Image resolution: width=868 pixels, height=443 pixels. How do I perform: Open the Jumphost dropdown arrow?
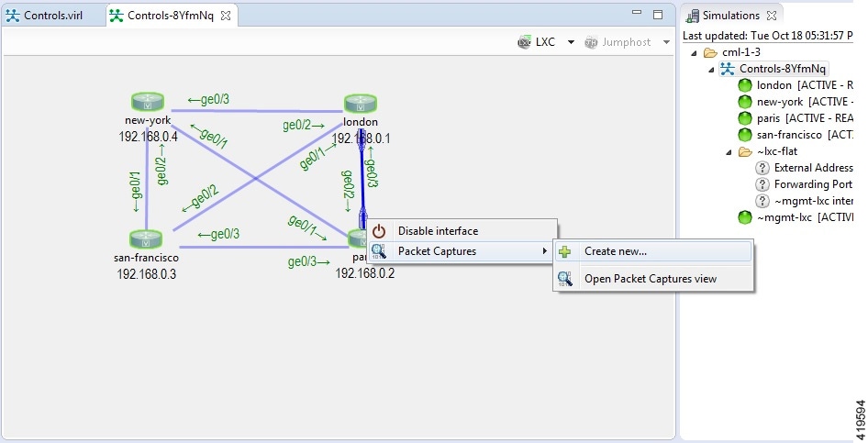click(x=666, y=42)
